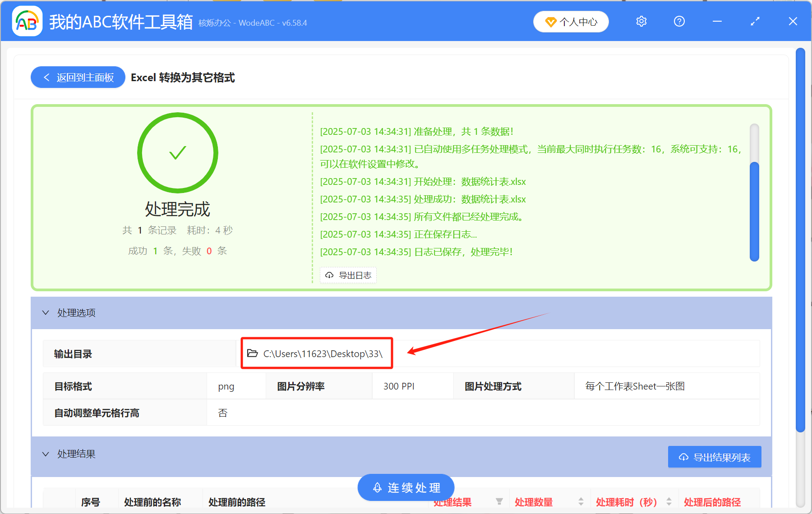This screenshot has height=514, width=812.
Task: Sort the 处理耗时（秒）column
Action: tap(669, 501)
